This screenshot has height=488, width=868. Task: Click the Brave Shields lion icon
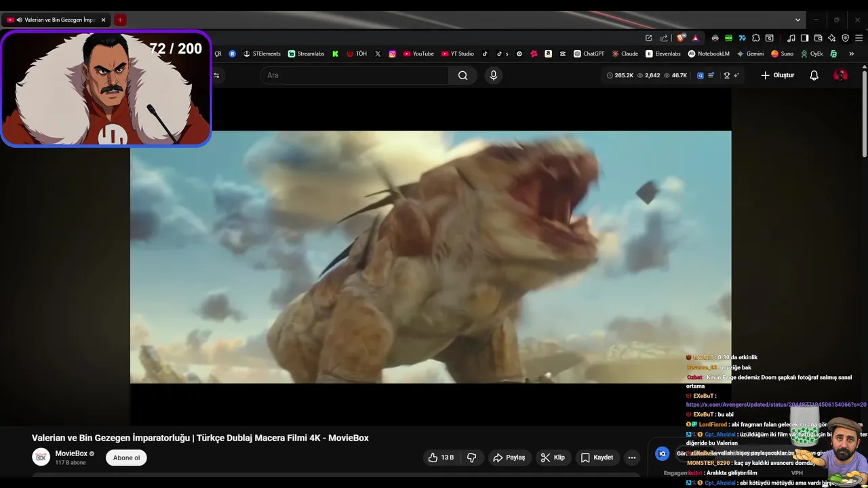[x=682, y=38]
